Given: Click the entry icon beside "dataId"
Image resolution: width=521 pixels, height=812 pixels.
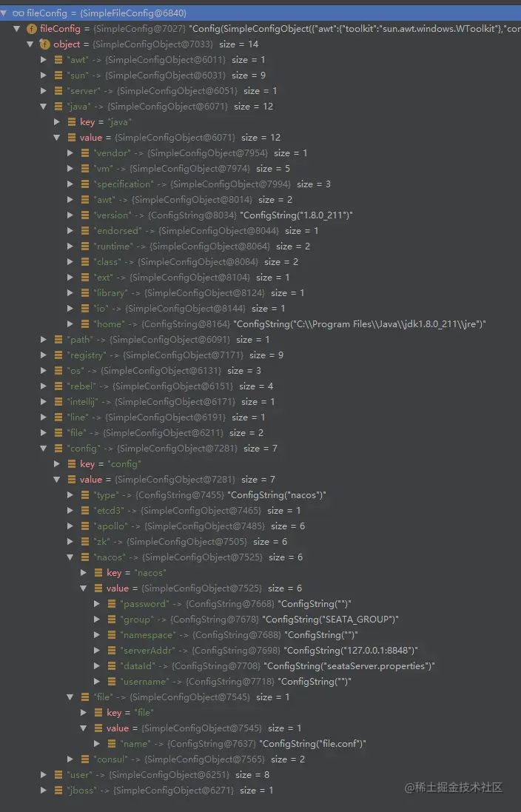Looking at the screenshot, I should tap(111, 665).
